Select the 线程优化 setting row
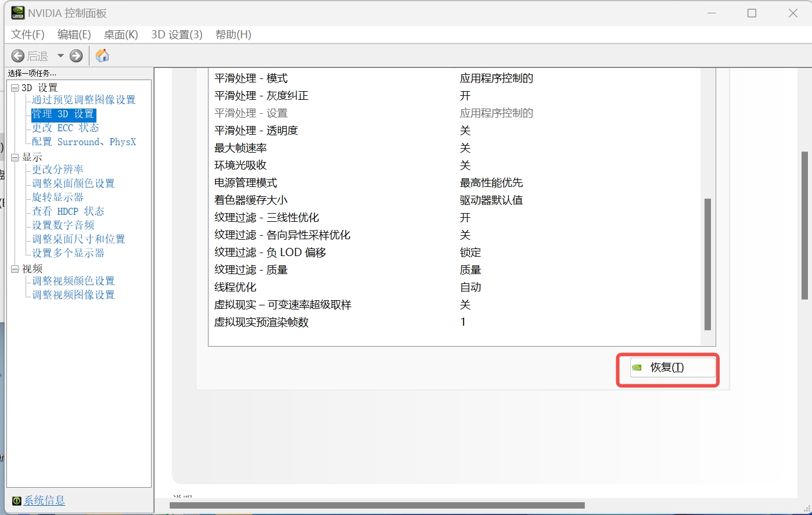The height and width of the screenshot is (515, 812). [455, 287]
